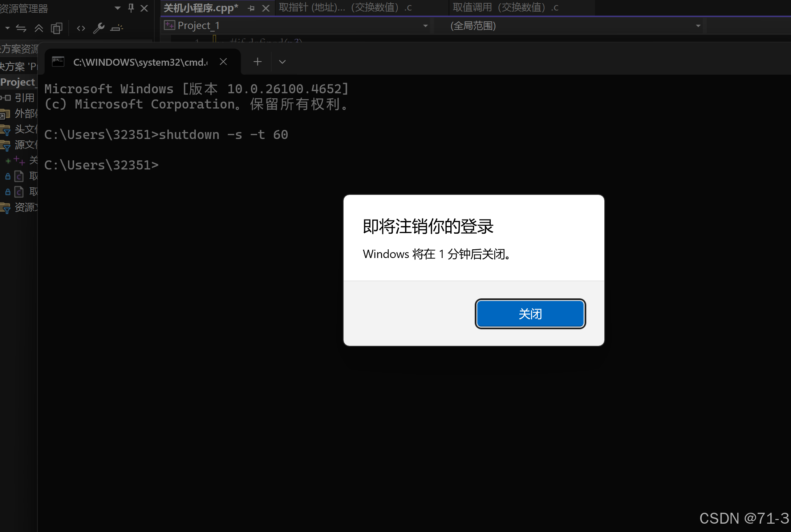Close the 关机小程序.cpp editor tab
Viewport: 791px width, 532px height.
266,8
